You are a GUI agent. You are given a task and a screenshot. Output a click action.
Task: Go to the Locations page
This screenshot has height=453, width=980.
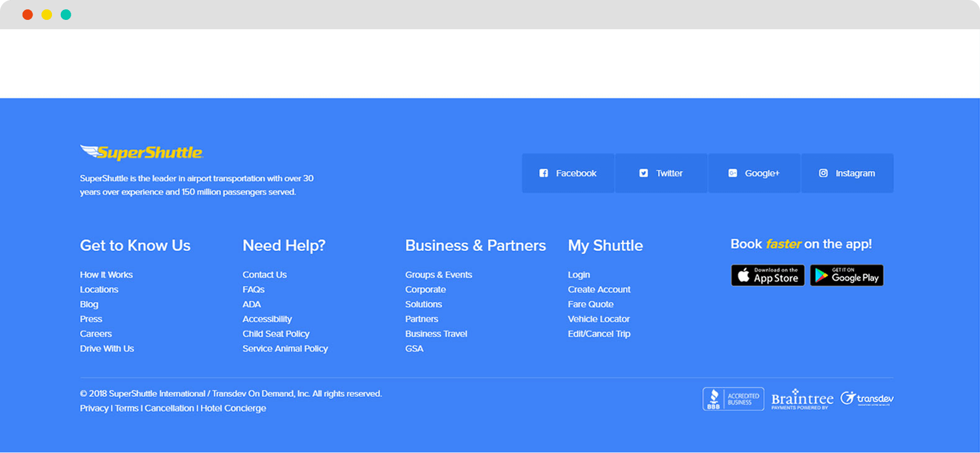[99, 289]
